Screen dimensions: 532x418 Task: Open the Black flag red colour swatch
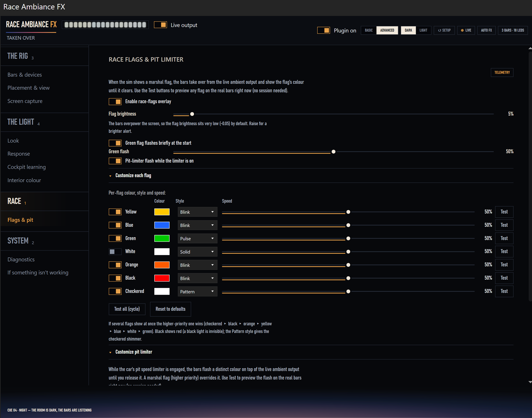pos(162,278)
